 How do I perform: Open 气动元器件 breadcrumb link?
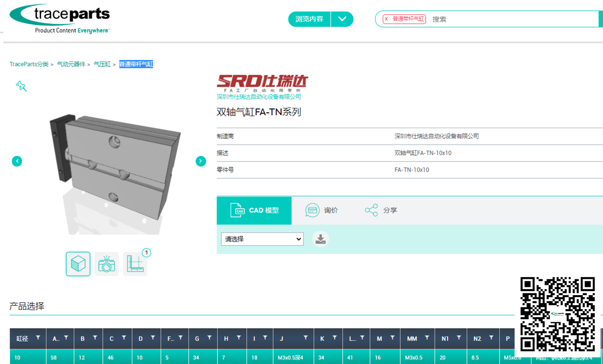71,64
